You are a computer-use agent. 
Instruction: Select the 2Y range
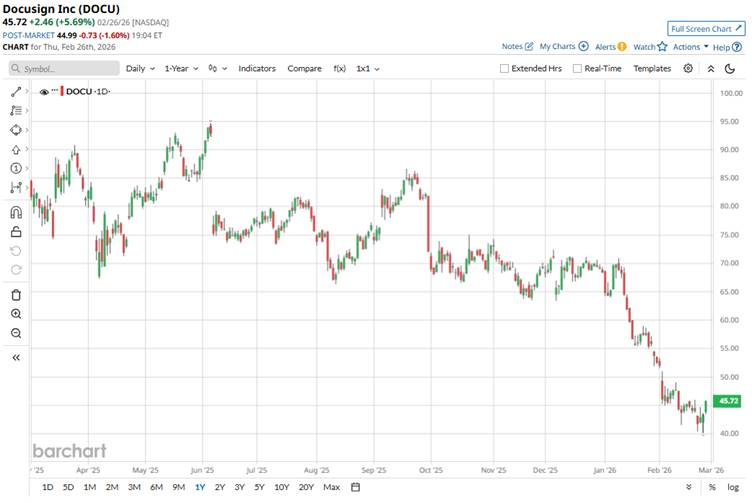pos(220,487)
